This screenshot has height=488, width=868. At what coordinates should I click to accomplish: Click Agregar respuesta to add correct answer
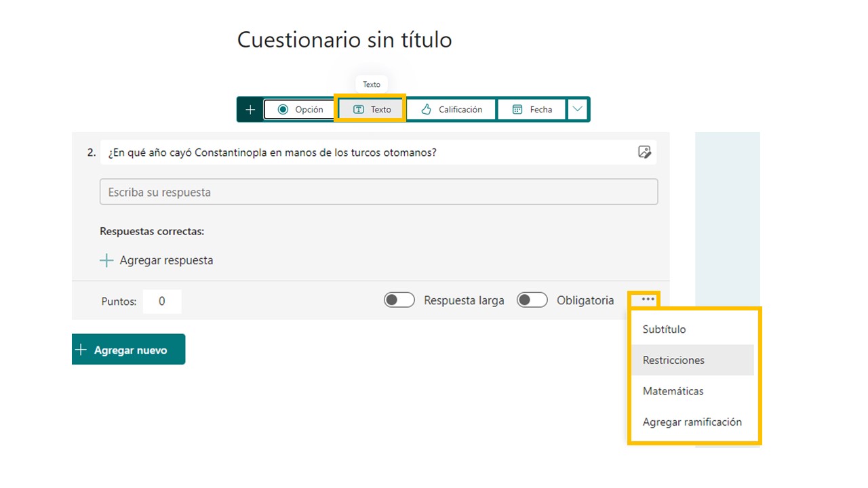pyautogui.click(x=157, y=260)
